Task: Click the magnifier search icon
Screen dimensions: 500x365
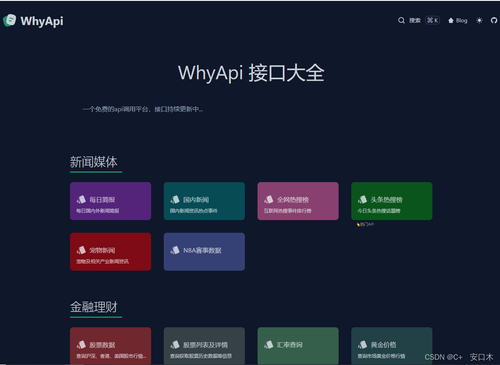Action: point(401,21)
